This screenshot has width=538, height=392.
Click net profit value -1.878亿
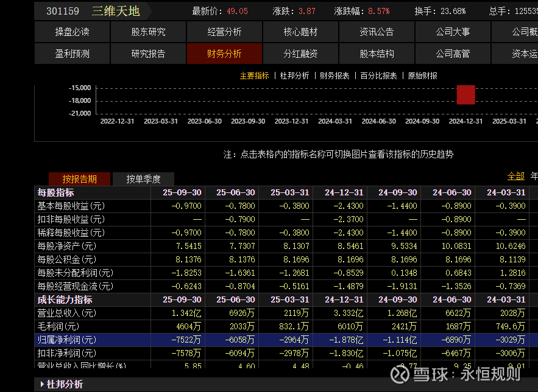[346, 340]
